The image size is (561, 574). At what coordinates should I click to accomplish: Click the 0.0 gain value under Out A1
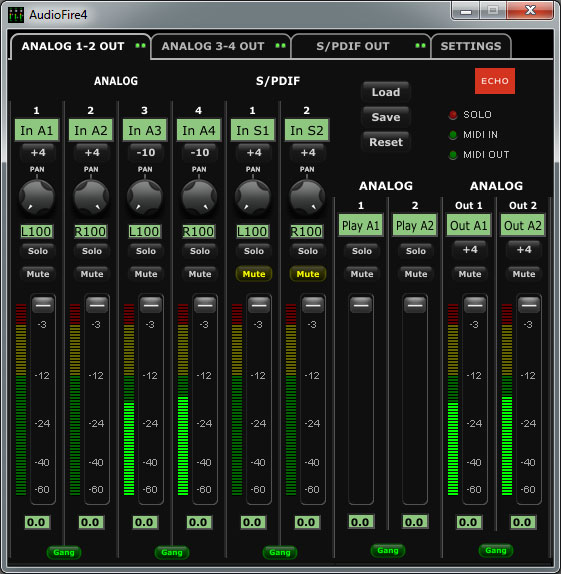tap(468, 522)
